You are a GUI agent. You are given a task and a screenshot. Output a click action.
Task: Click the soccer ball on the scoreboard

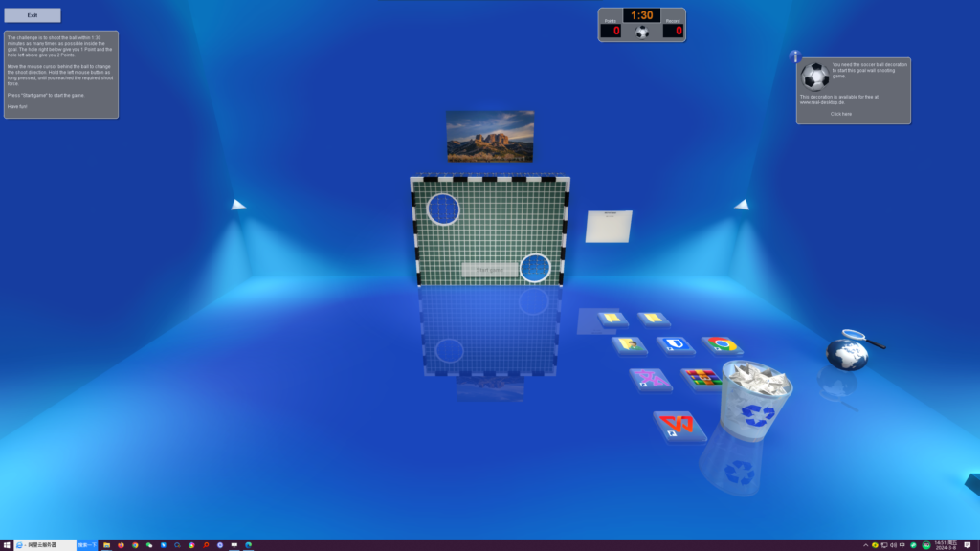(641, 32)
